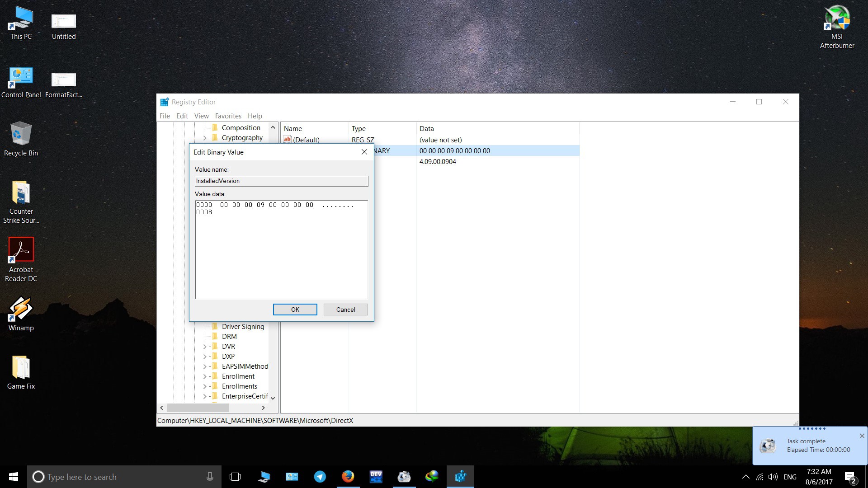Click the (Default) string value icon
The image size is (868, 488).
tap(288, 140)
